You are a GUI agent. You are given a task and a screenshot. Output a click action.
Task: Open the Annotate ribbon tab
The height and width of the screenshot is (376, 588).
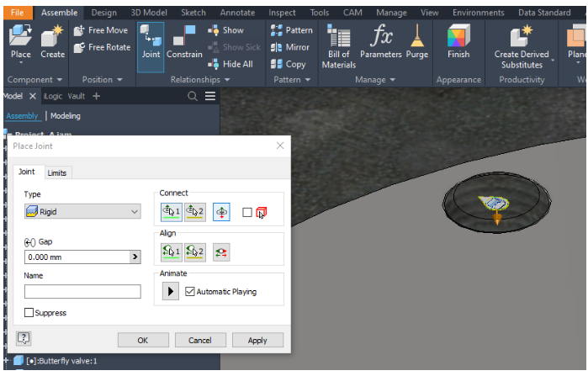point(237,13)
